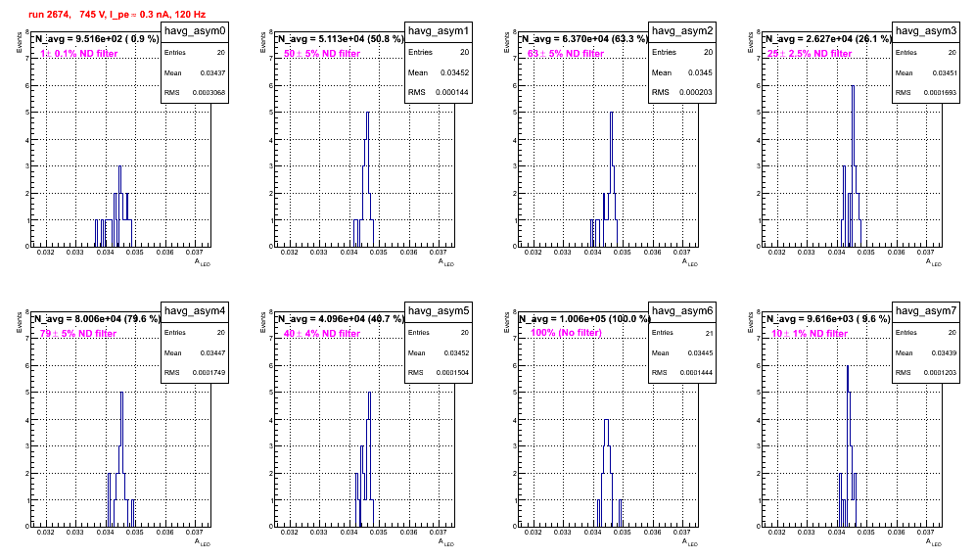The height and width of the screenshot is (560, 975).
Task: Click Mean 0.03452 in havg_asym1 stats
Action: (439, 72)
